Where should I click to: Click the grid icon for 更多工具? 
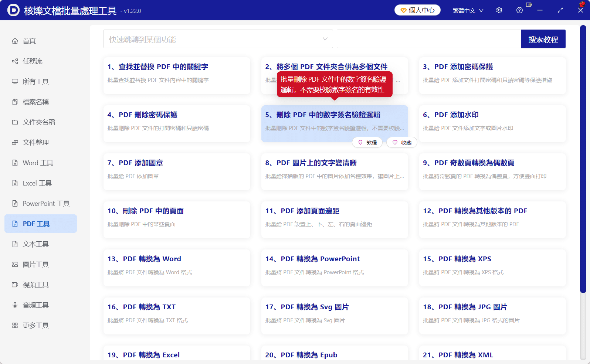pos(15,326)
